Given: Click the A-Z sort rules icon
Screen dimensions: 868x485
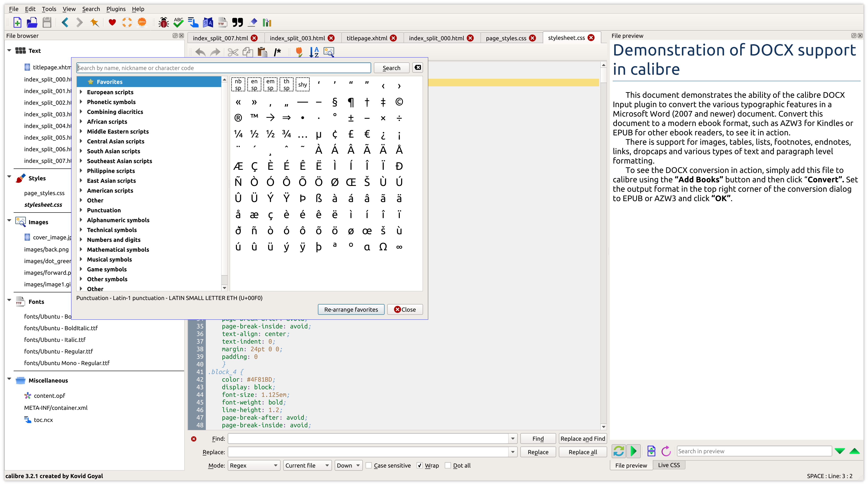Looking at the screenshot, I should pos(314,52).
